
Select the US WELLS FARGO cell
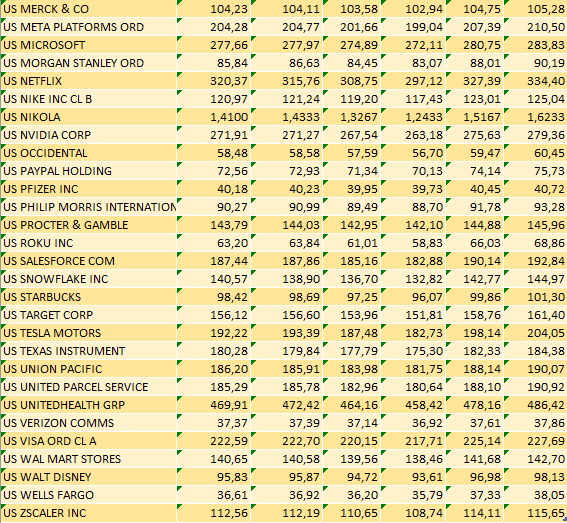click(89, 495)
